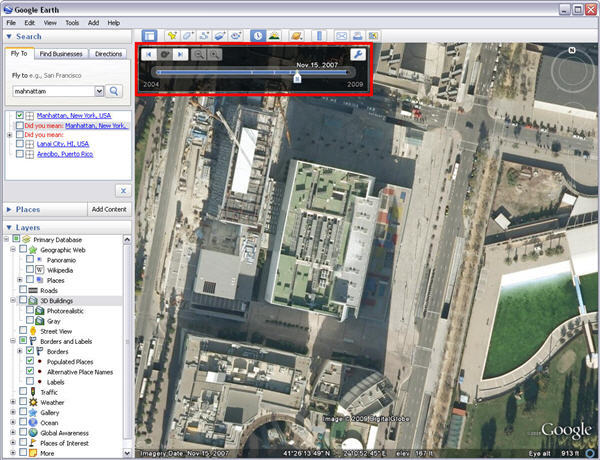Image resolution: width=600 pixels, height=460 pixels.
Task: Toggle the Populated Places layer checkbox
Action: [x=31, y=360]
